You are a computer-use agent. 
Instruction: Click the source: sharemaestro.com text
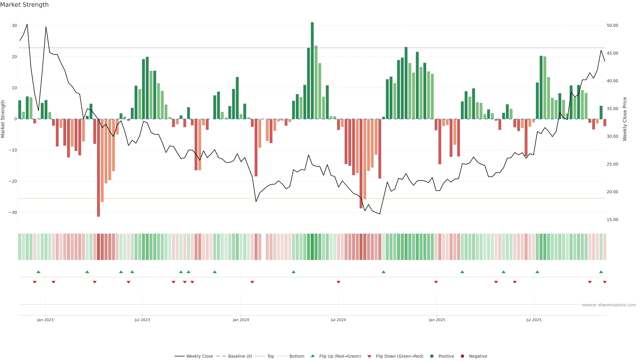point(609,305)
